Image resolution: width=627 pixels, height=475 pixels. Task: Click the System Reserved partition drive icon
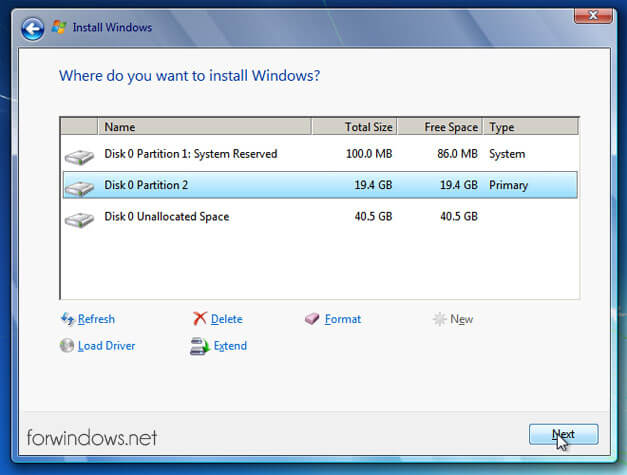[79, 156]
